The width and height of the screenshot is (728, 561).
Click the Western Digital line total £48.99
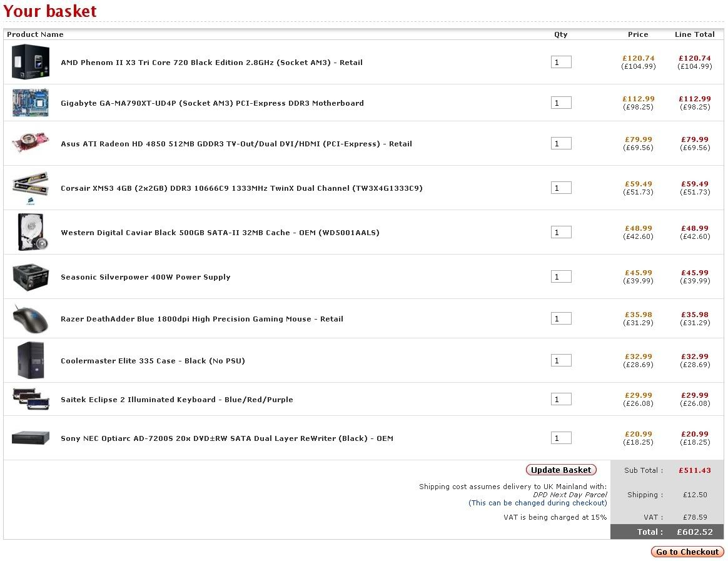pyautogui.click(x=695, y=228)
